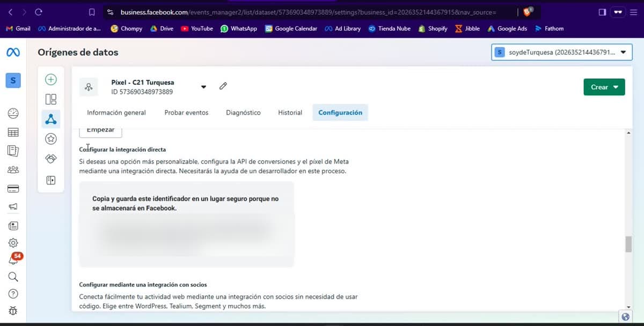The width and height of the screenshot is (644, 326).
Task: Toggle the browser sidebar panel icon
Action: click(x=602, y=12)
